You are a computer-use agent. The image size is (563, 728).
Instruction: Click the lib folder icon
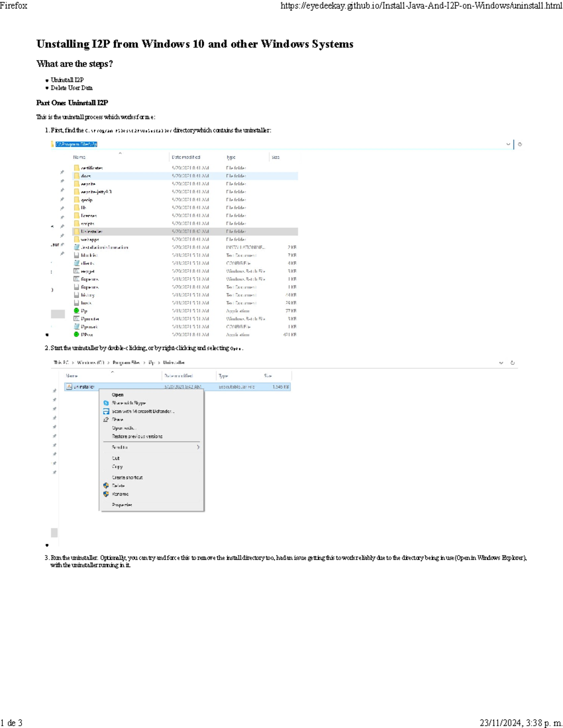pos(76,208)
